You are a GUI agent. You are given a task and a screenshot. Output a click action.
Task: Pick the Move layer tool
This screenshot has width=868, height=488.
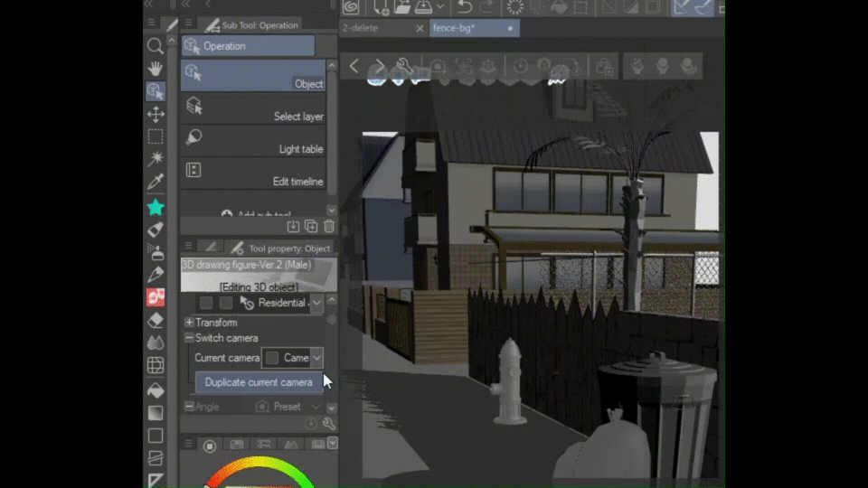(x=156, y=114)
